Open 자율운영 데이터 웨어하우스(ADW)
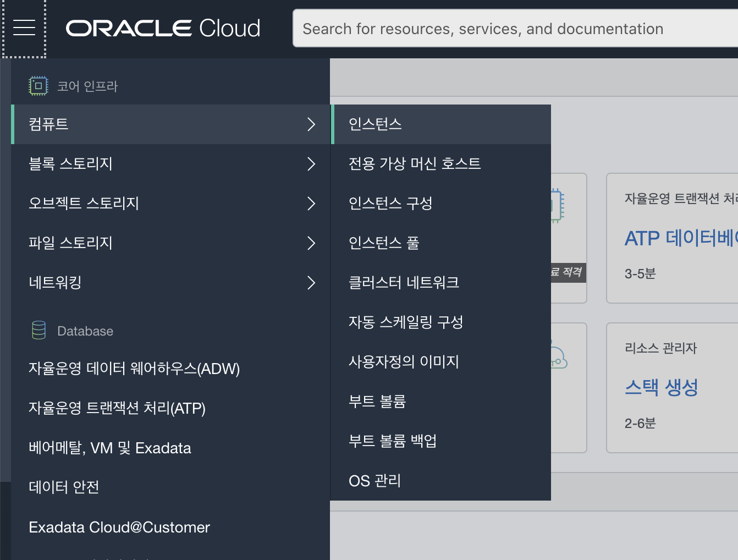Screen dimensions: 738x560 pos(170,369)
